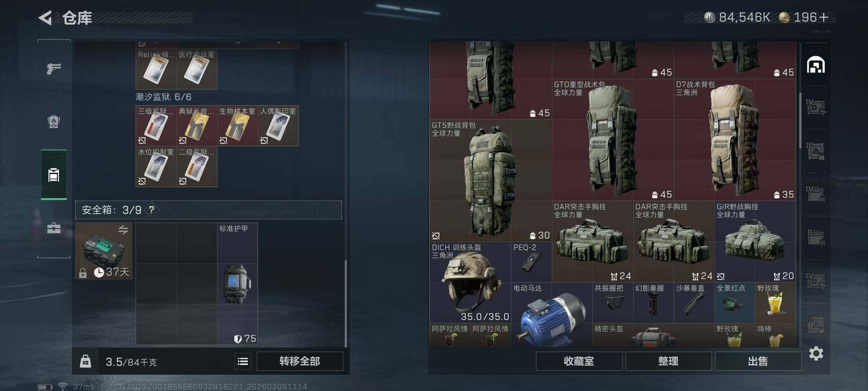The image size is (868, 391).
Task: Click the right stash scrollbar
Action: click(x=800, y=121)
